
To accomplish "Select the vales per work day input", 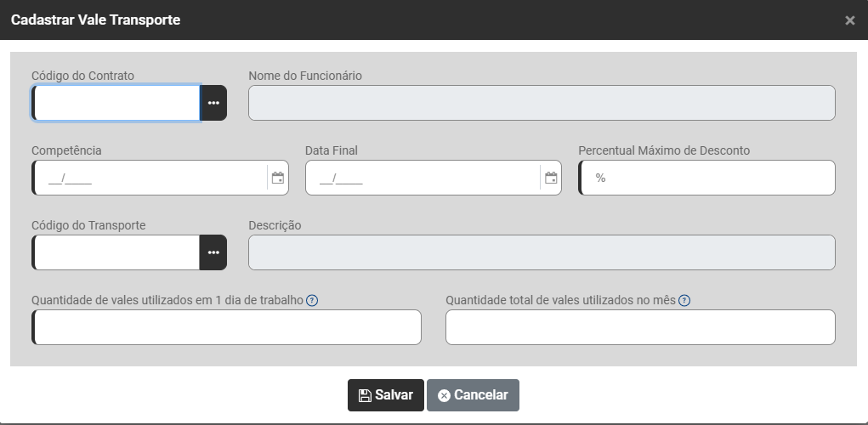I will [226, 327].
